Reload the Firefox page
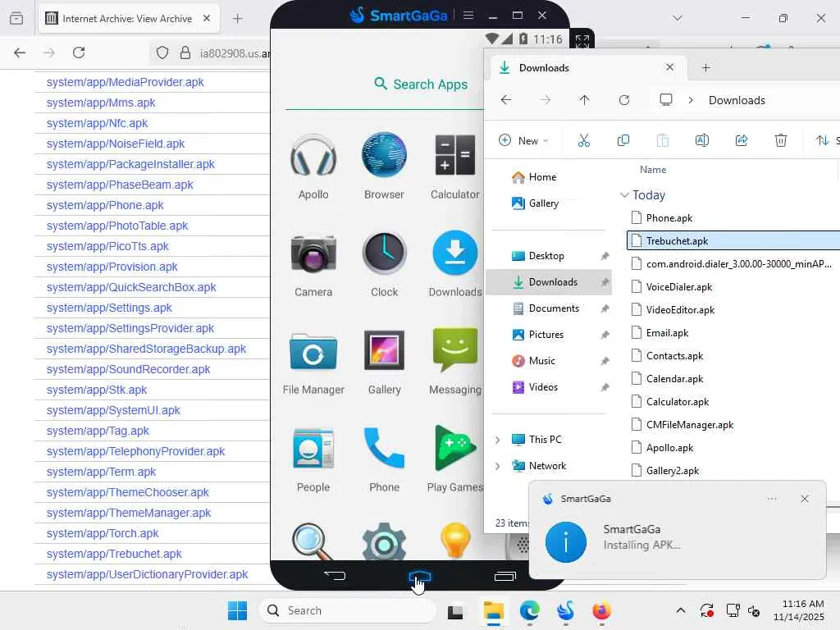 point(79,52)
